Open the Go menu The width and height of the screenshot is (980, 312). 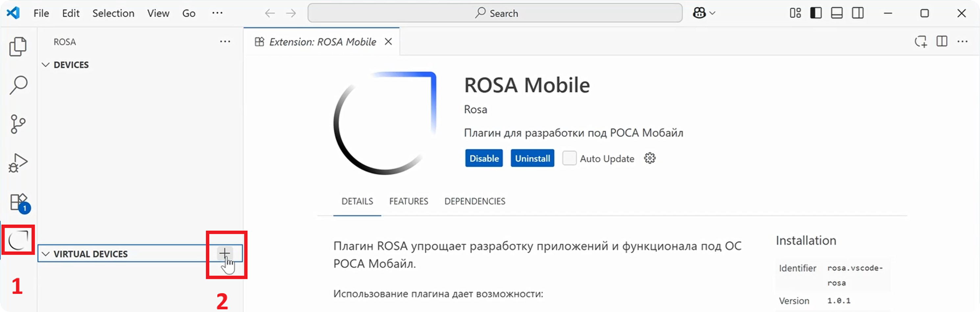click(189, 13)
